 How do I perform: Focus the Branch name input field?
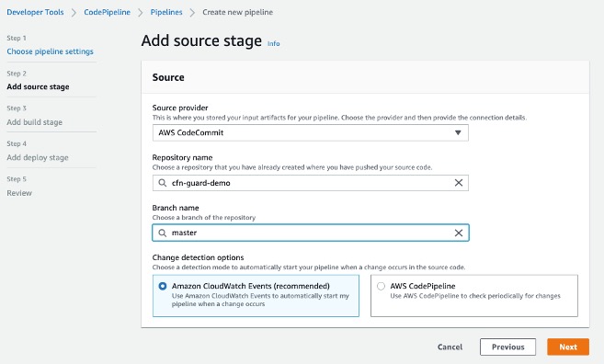(x=311, y=233)
